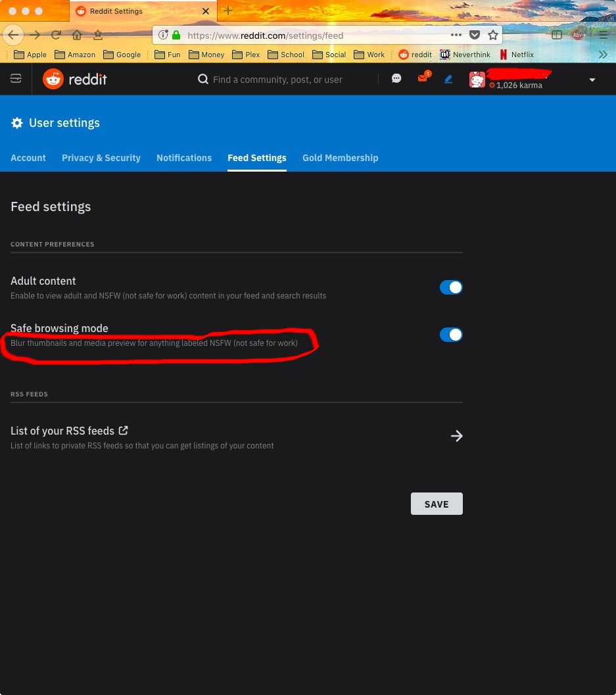Click the User settings gear icon
The image size is (616, 695).
click(x=17, y=123)
